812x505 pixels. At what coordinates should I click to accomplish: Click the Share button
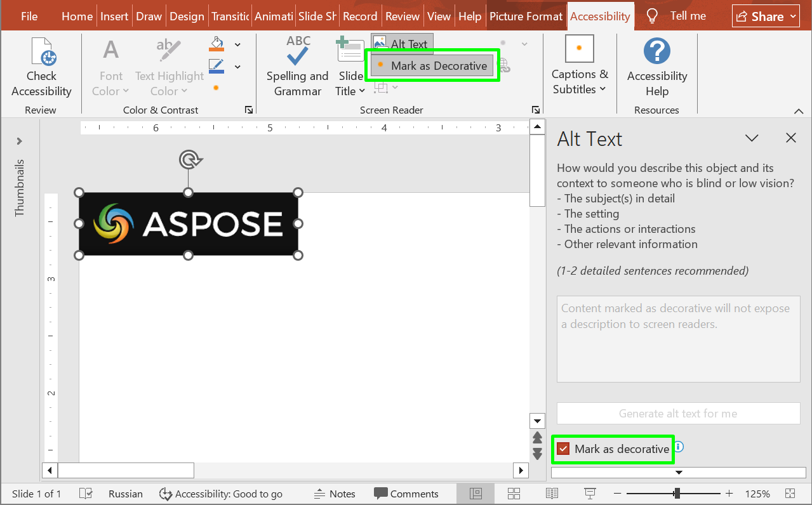pyautogui.click(x=766, y=16)
